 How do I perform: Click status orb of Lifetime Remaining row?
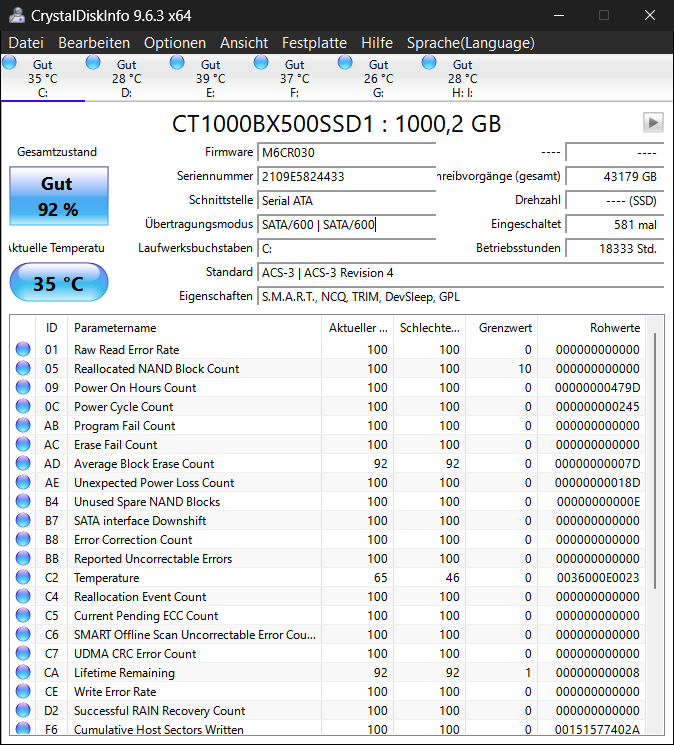23,672
